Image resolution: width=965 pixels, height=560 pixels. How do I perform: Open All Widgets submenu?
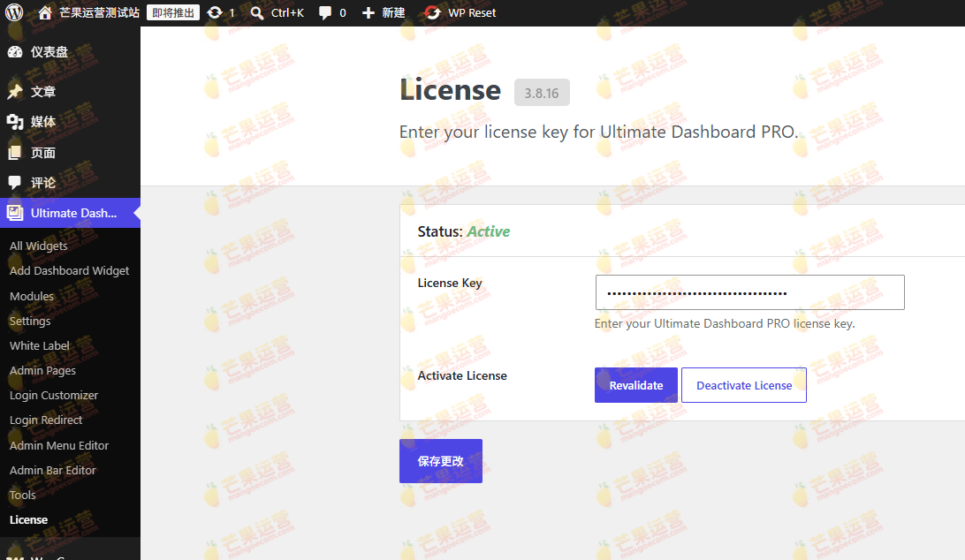[x=39, y=246]
